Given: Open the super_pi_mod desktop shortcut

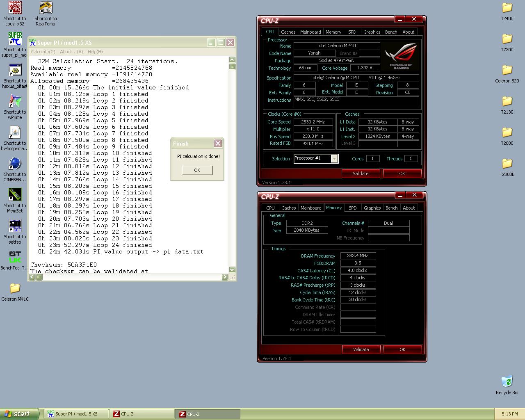Looking at the screenshot, I should pos(15,39).
